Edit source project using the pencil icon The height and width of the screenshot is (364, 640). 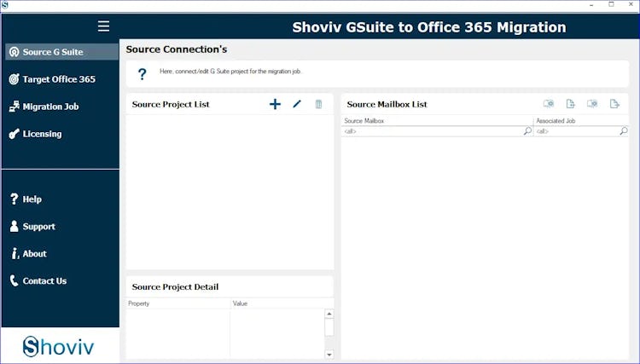click(297, 104)
